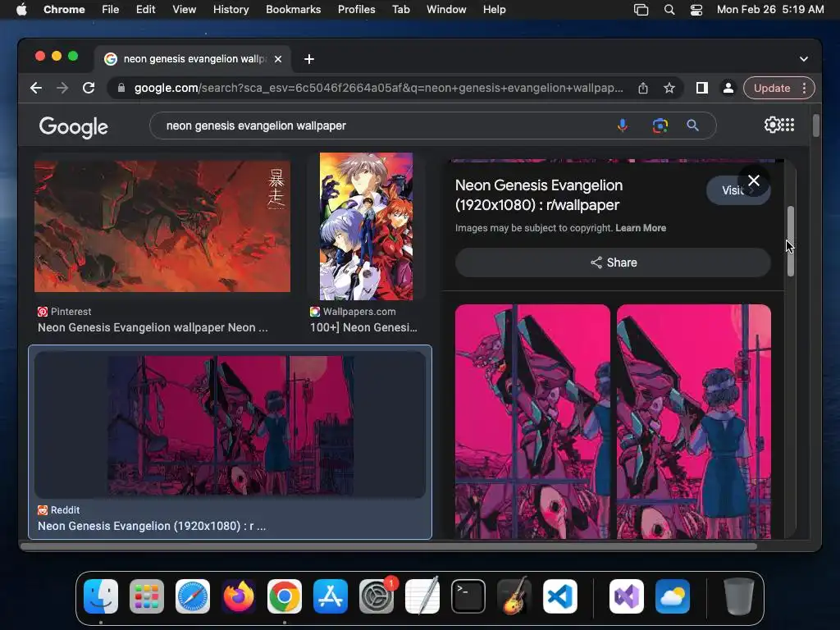Image resolution: width=840 pixels, height=630 pixels.
Task: Open the Profiles menu
Action: pyautogui.click(x=356, y=10)
